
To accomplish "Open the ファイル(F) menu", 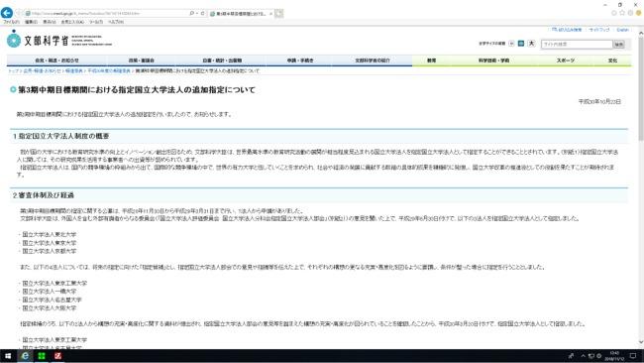I will tap(11, 22).
